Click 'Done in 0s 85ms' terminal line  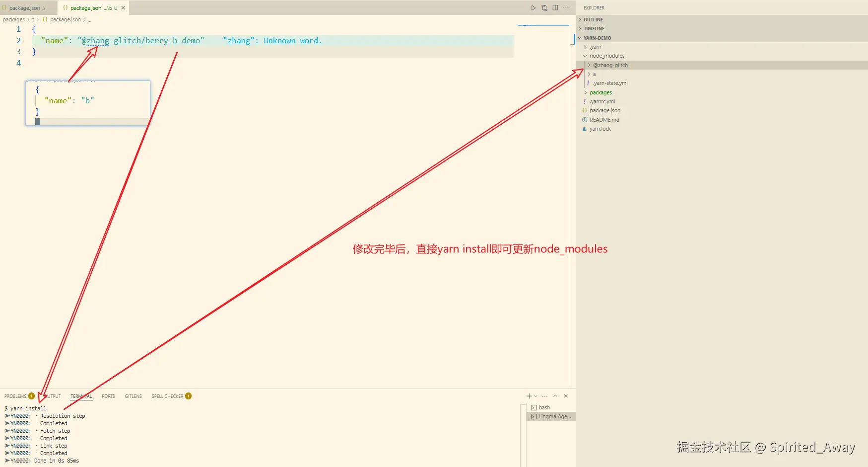57,461
